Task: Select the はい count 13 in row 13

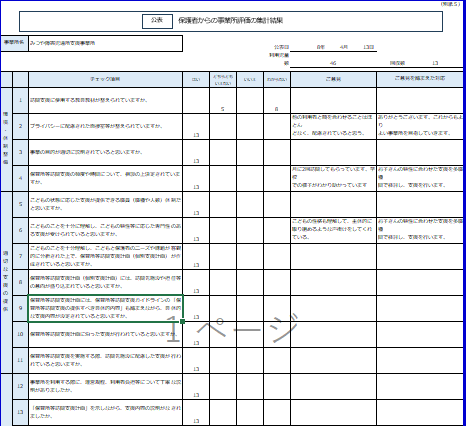Action: pos(196,421)
